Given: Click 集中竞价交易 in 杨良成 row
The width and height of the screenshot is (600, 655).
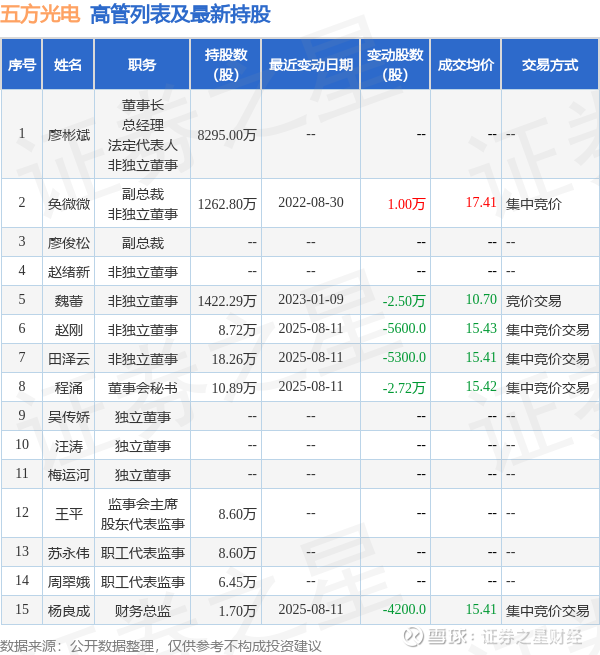Looking at the screenshot, I should click(x=547, y=611).
